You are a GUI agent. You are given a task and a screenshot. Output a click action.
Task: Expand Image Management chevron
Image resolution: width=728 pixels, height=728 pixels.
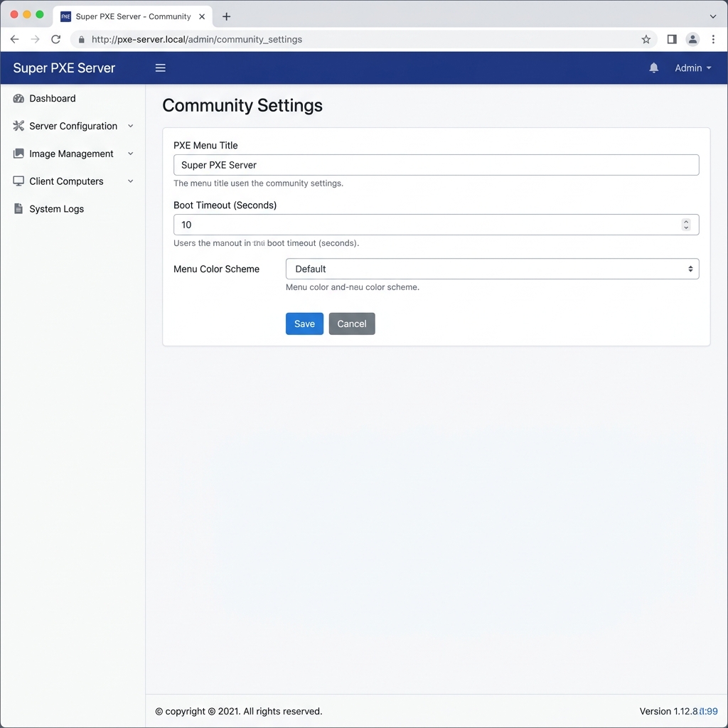coord(131,154)
